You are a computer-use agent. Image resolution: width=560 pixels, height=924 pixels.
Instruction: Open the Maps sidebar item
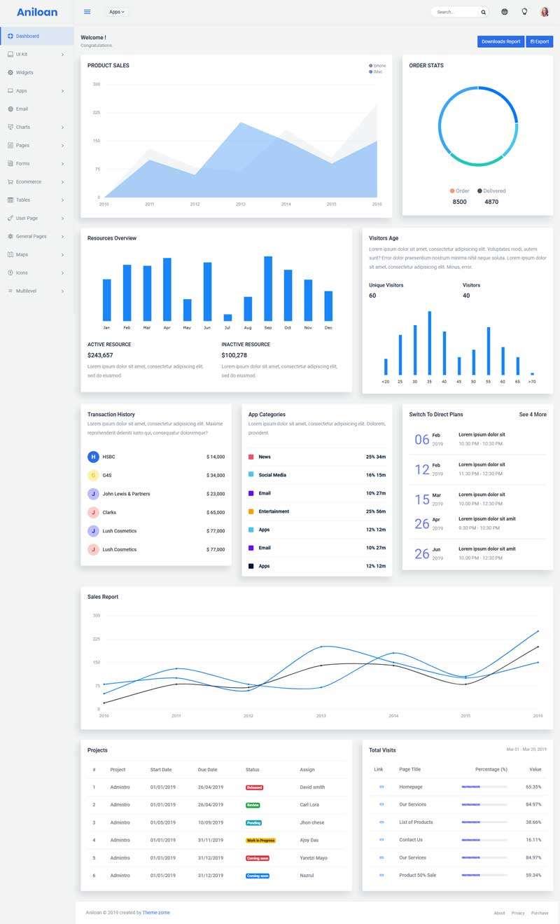22,254
